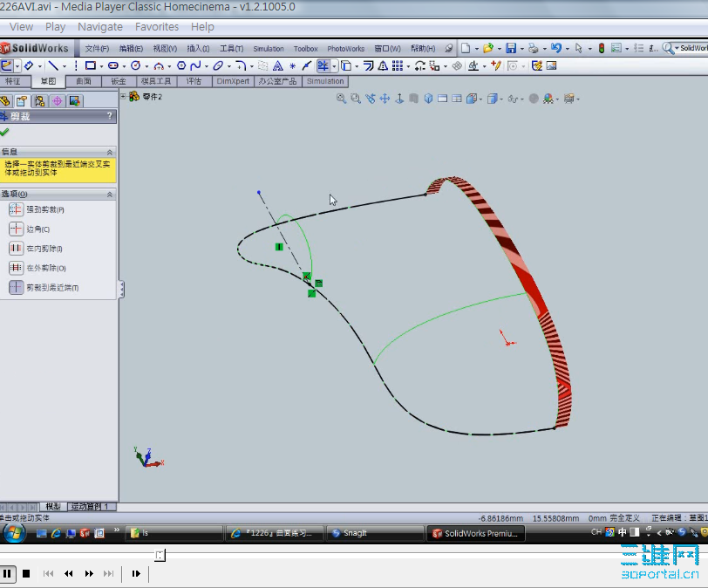Select 剪裁到最近端 trim to closest option
Image resolution: width=708 pixels, height=588 pixels.
pyautogui.click(x=44, y=287)
